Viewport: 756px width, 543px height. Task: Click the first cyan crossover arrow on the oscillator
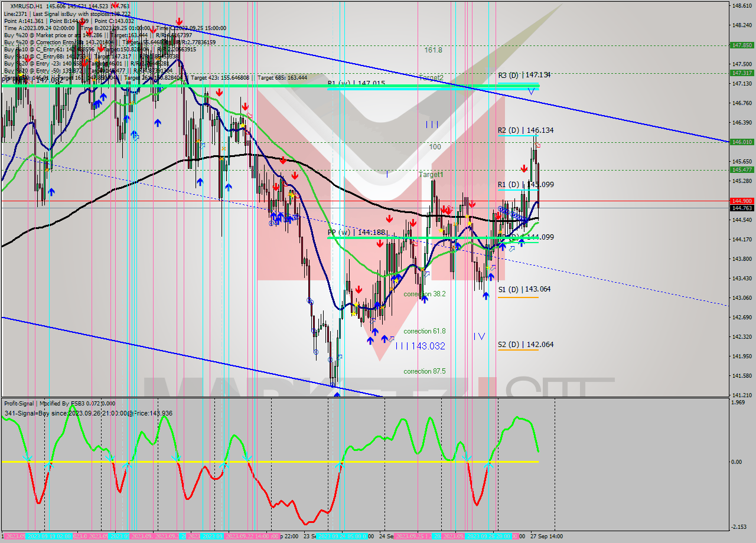[x=26, y=459]
